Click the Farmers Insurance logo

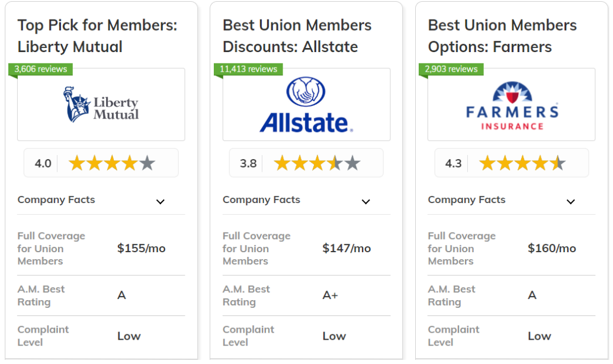click(x=512, y=105)
